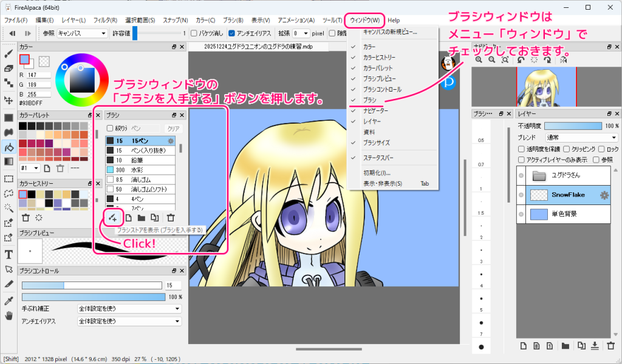This screenshot has height=364, width=622.
Task: Check the 絞り込み box in the Brush panel
Action: click(x=108, y=127)
